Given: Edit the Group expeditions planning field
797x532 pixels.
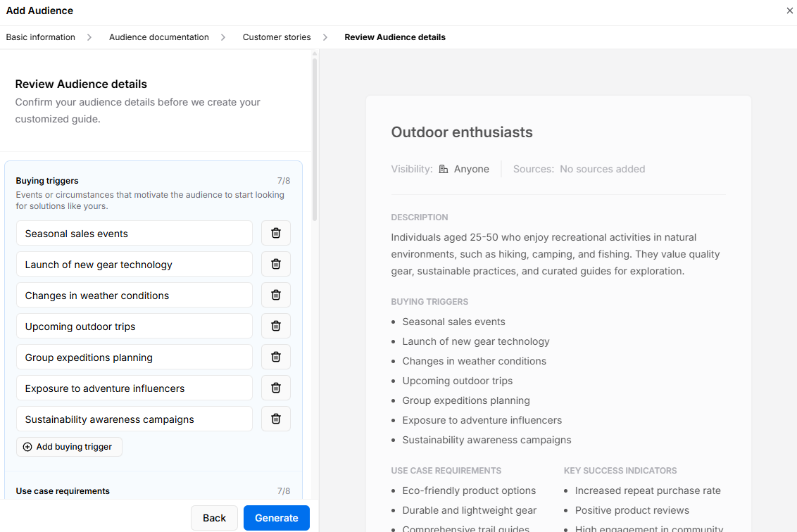Looking at the screenshot, I should (x=134, y=357).
